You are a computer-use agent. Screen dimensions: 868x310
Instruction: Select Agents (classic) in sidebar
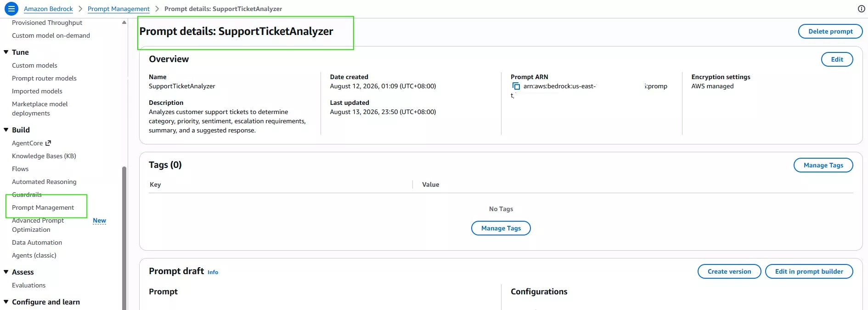click(34, 255)
